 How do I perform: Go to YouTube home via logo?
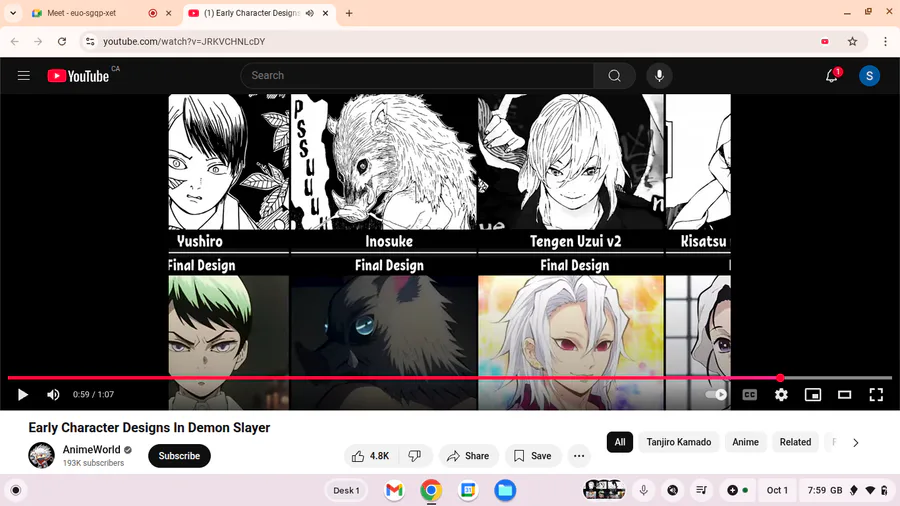point(78,76)
